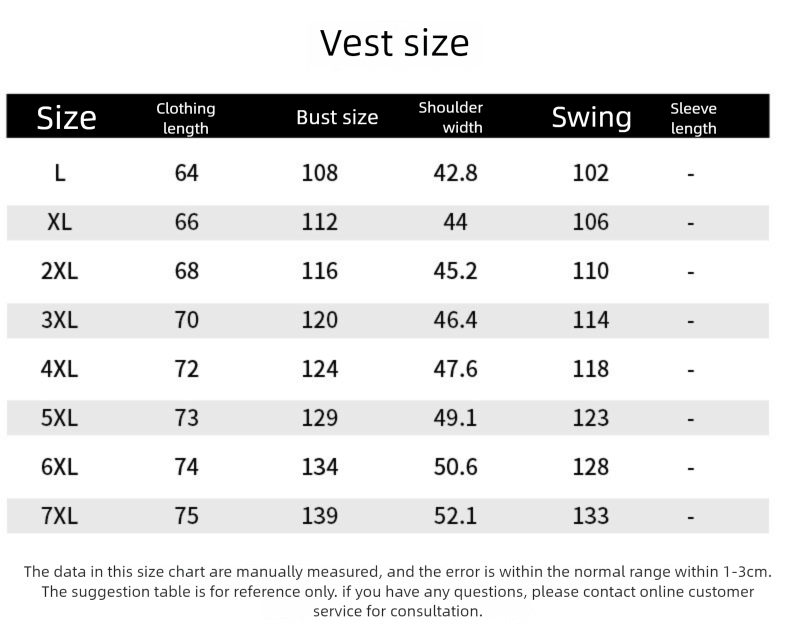The image size is (790, 633).
Task: Select the 7XL size row label
Action: coord(60,516)
